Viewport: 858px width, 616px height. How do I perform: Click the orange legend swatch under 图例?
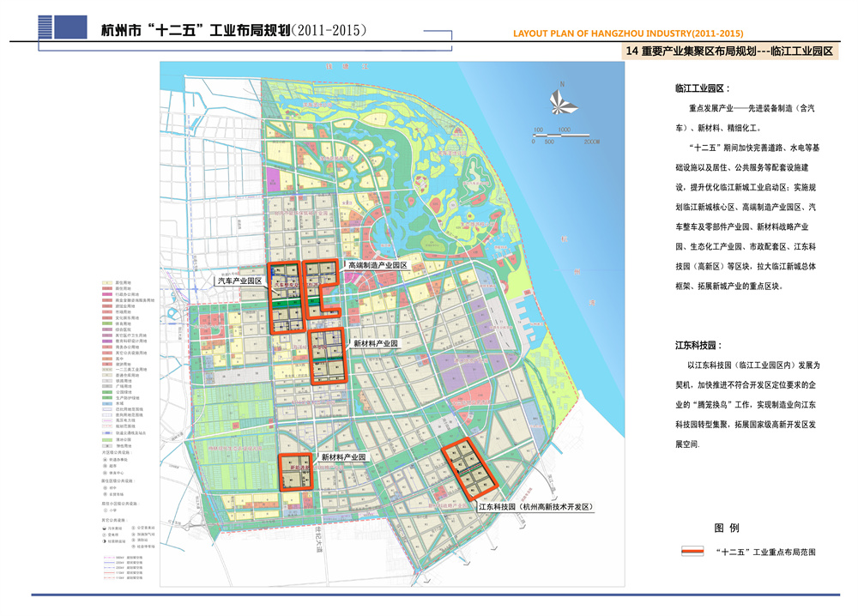click(692, 552)
